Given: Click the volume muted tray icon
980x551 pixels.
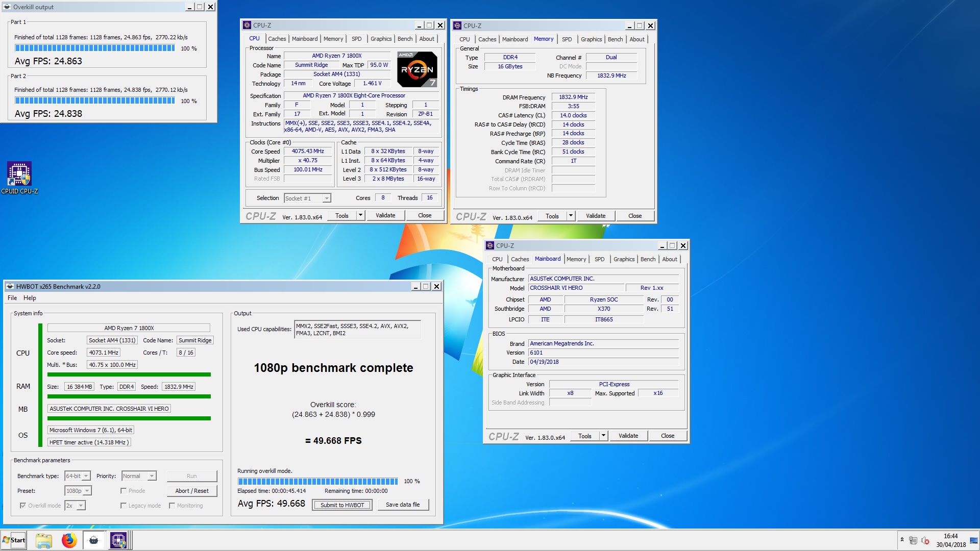Looking at the screenshot, I should click(925, 540).
